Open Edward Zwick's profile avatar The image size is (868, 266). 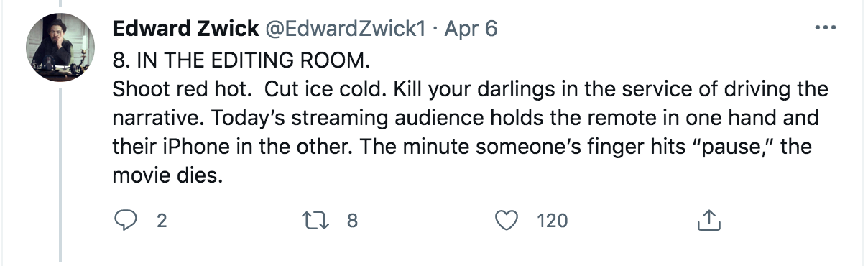click(x=60, y=47)
